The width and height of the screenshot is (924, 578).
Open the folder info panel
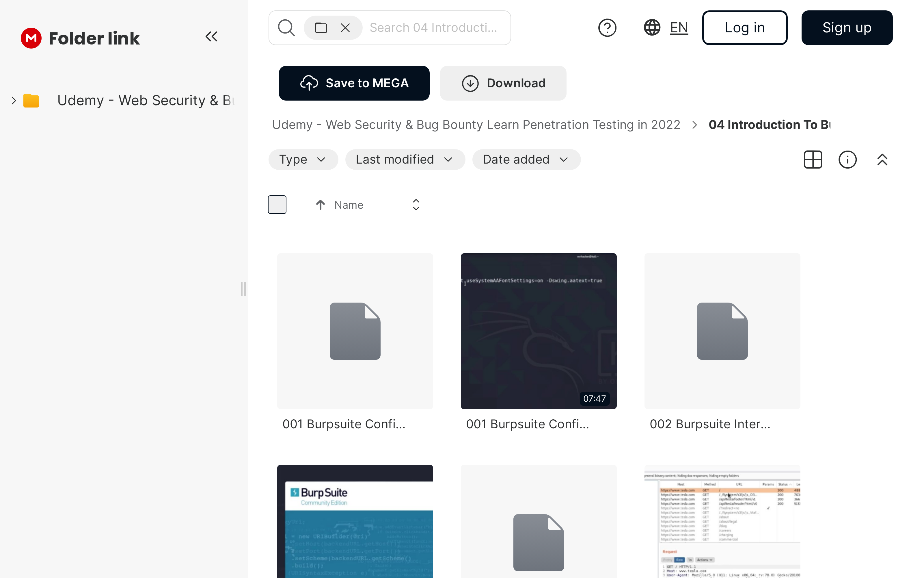pyautogui.click(x=848, y=160)
